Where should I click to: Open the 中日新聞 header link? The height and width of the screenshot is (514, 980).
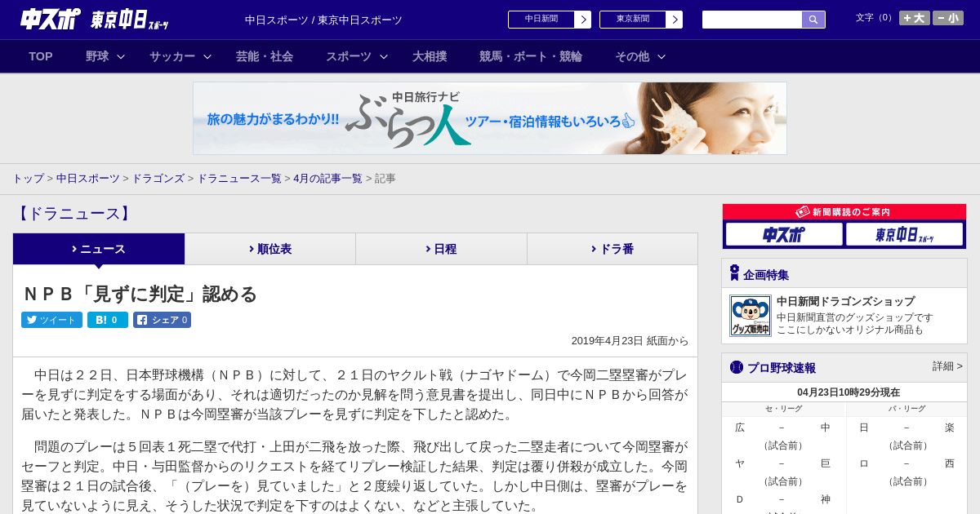[541, 20]
